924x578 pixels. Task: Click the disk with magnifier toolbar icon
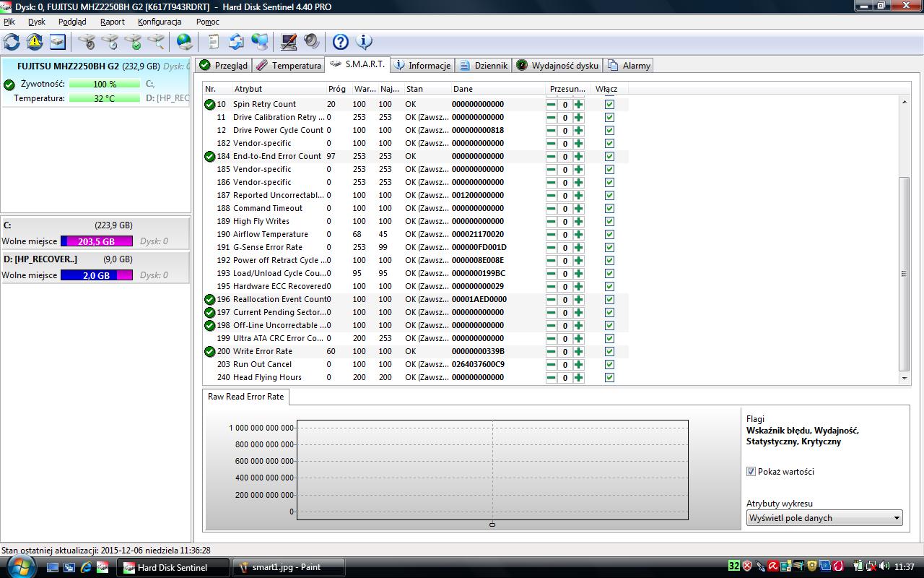click(156, 42)
